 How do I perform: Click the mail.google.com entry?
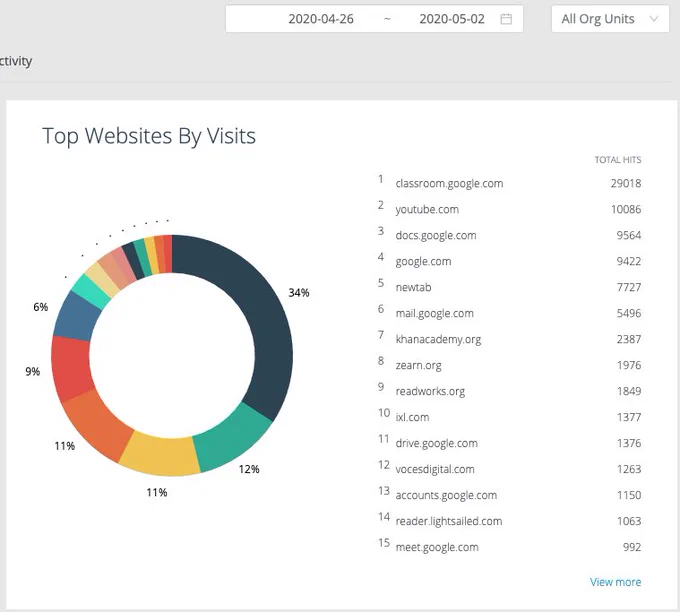click(435, 314)
